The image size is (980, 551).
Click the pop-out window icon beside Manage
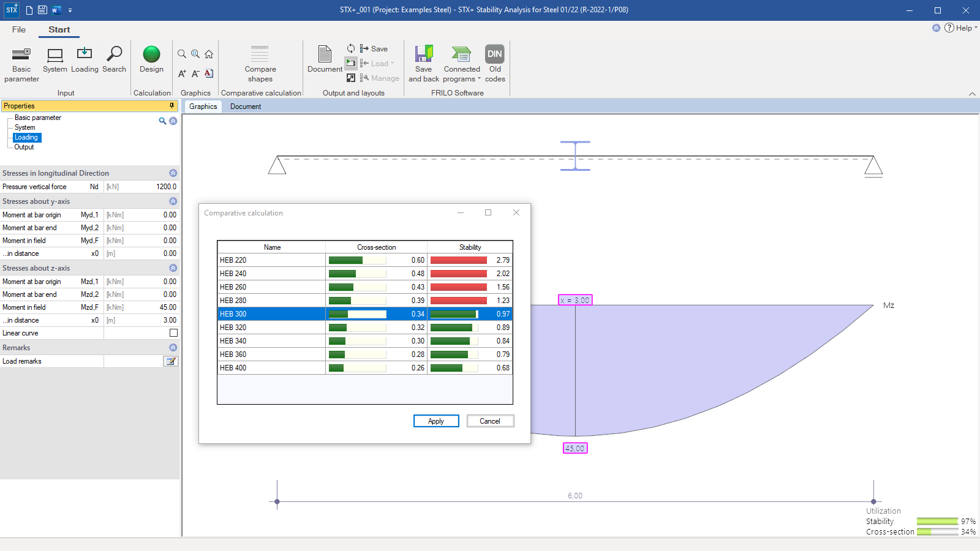[351, 78]
